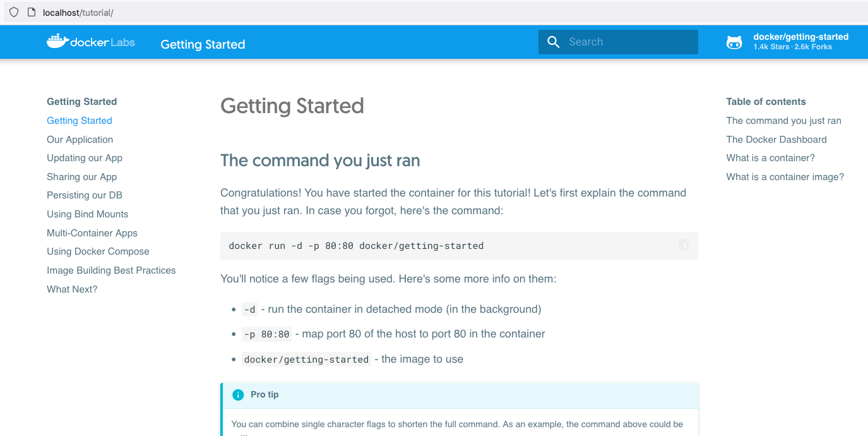Click docker/getting-started code in bullet list
The image size is (868, 436).
tap(307, 360)
